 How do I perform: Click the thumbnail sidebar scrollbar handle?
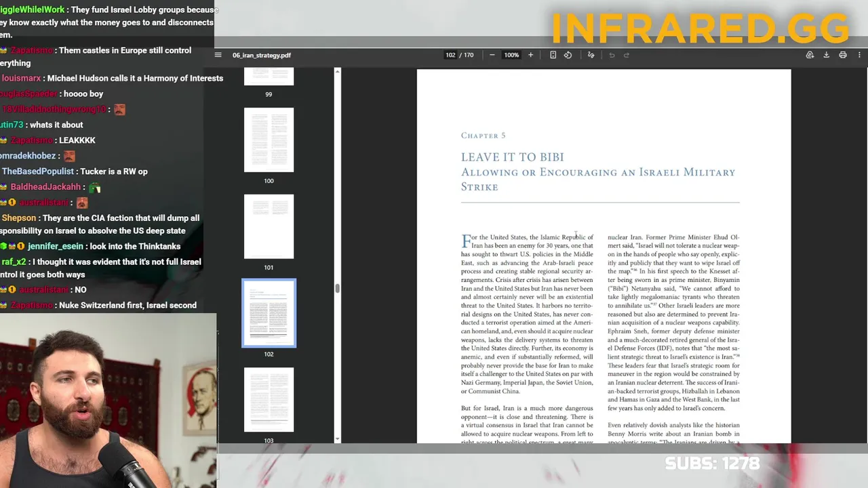[338, 289]
